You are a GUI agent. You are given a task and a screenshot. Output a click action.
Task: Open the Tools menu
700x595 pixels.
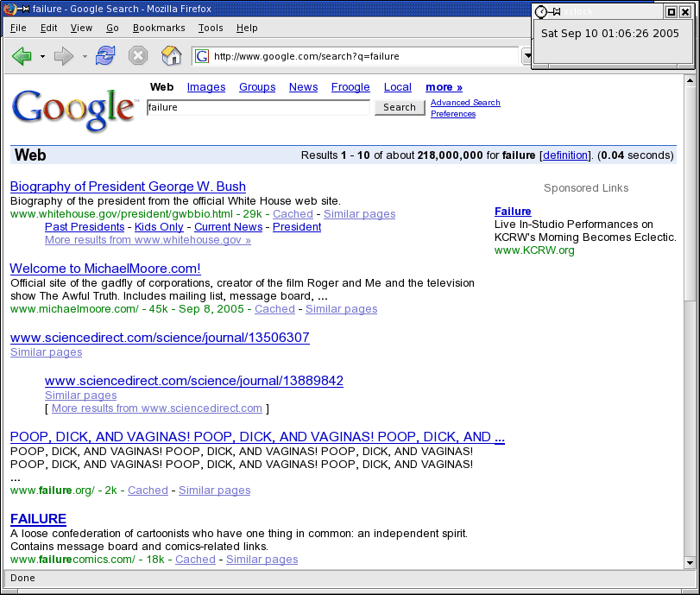(x=211, y=28)
